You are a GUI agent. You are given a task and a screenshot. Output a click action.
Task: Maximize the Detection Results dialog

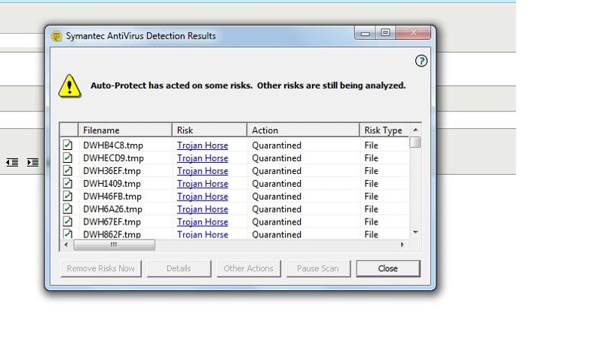coord(385,33)
